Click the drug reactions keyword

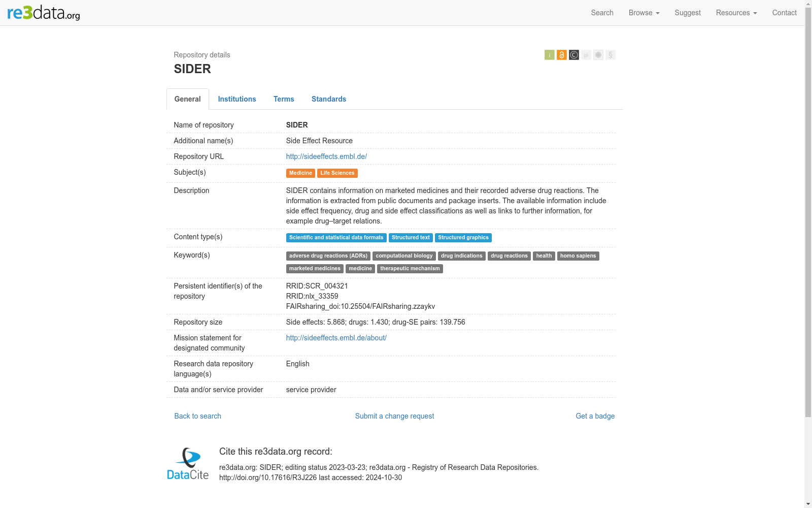pos(509,256)
